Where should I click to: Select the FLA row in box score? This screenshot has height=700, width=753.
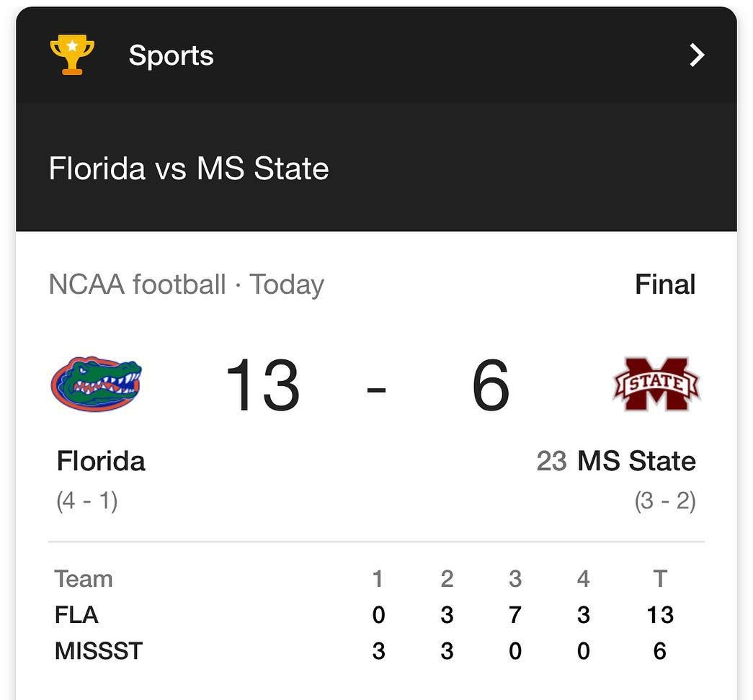[76, 615]
